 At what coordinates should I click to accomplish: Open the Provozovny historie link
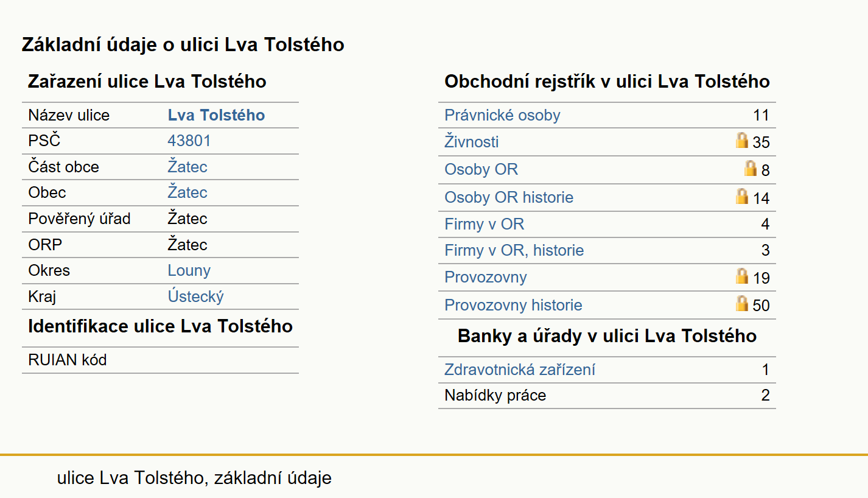point(513,305)
